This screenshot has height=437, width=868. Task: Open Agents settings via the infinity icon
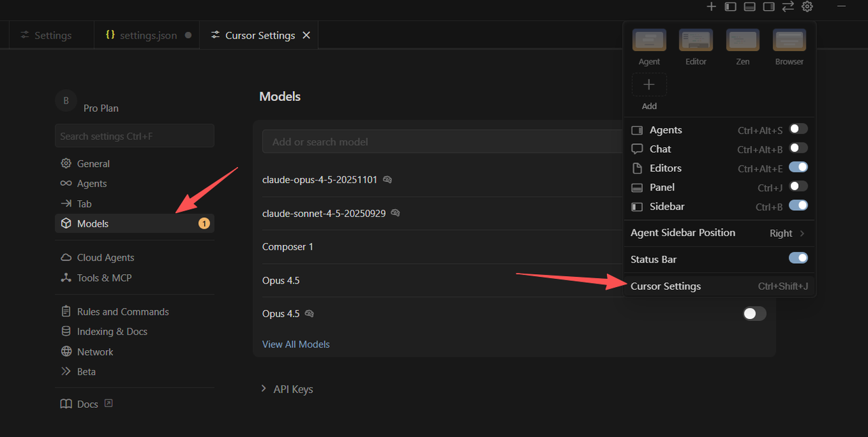tap(66, 183)
